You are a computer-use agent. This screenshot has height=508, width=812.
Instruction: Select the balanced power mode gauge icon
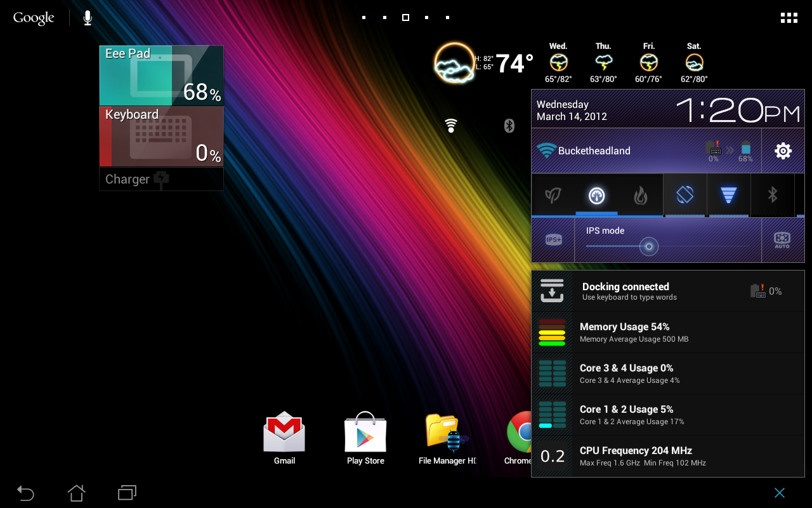click(x=596, y=195)
